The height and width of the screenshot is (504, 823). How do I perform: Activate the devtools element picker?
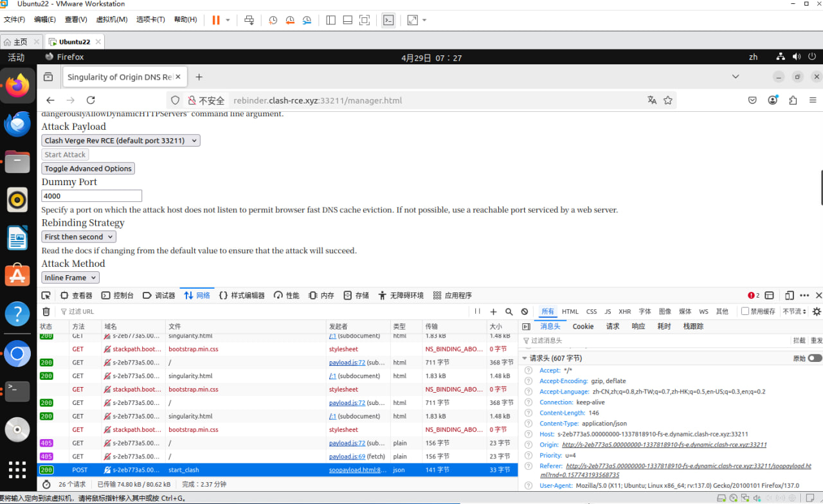46,296
